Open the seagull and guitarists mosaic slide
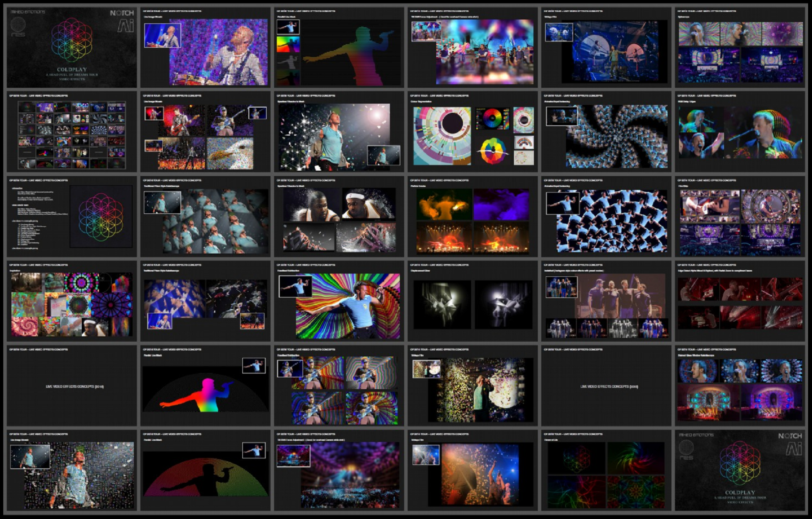This screenshot has width=812, height=519. click(205, 132)
